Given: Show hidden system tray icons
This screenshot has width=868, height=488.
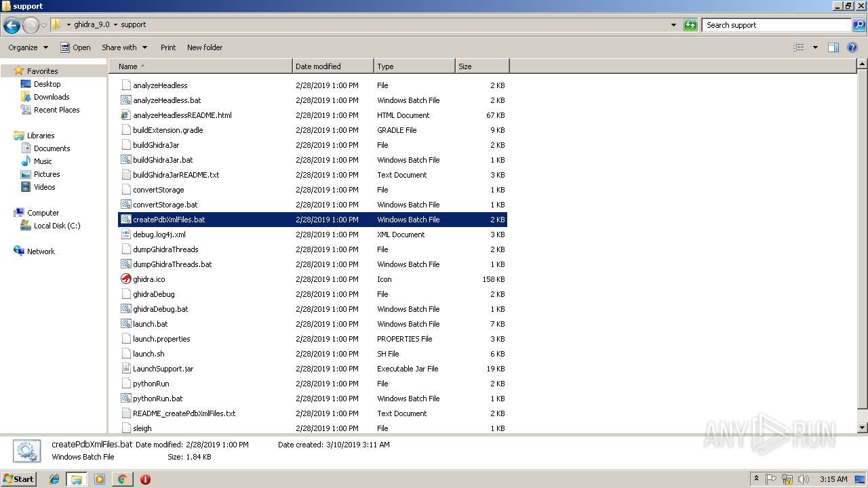Looking at the screenshot, I should coord(756,479).
